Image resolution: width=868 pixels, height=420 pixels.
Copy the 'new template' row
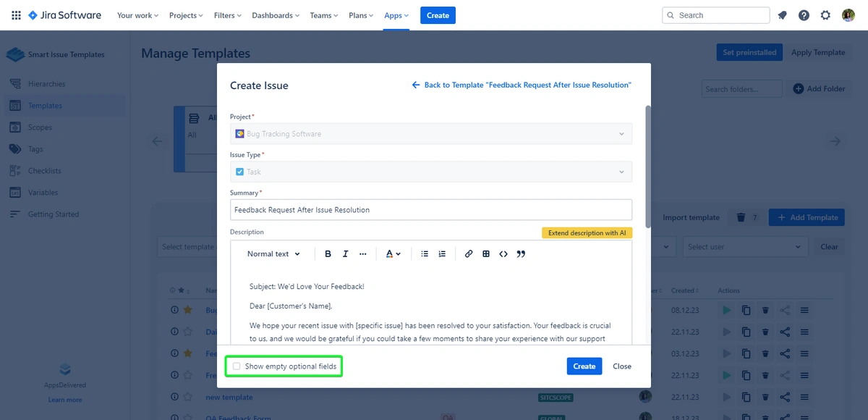[x=746, y=397]
